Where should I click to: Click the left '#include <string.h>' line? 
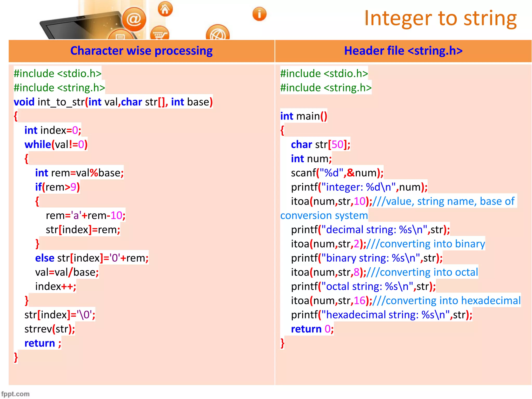click(59, 88)
